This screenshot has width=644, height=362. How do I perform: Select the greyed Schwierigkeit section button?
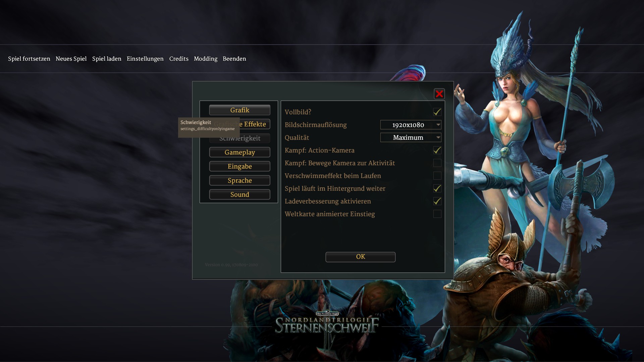(239, 138)
